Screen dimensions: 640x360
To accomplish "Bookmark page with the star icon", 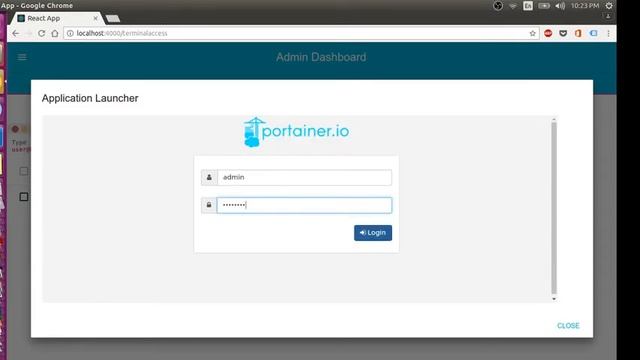I will pyautogui.click(x=532, y=33).
